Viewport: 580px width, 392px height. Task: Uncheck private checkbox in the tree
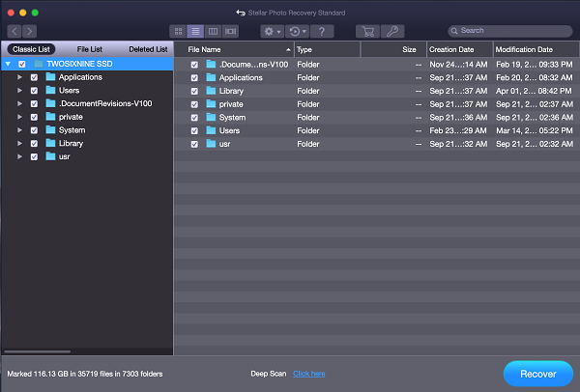(34, 117)
